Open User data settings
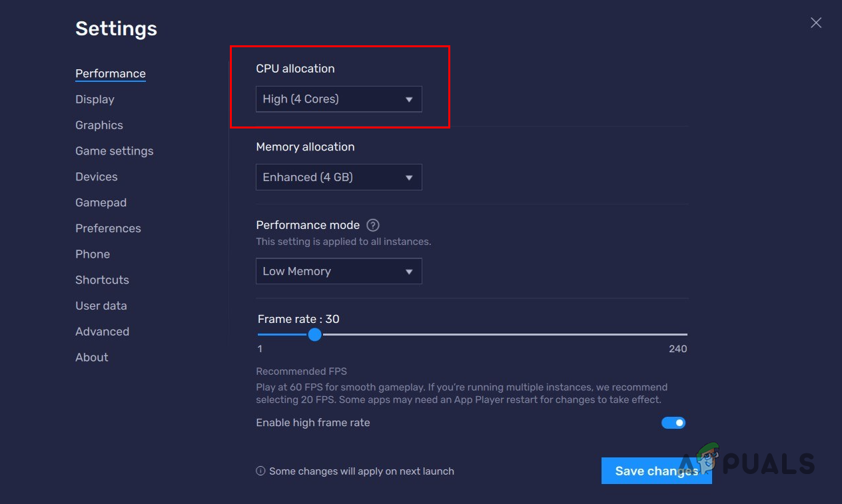Screen dimensions: 842x504 (x=101, y=306)
